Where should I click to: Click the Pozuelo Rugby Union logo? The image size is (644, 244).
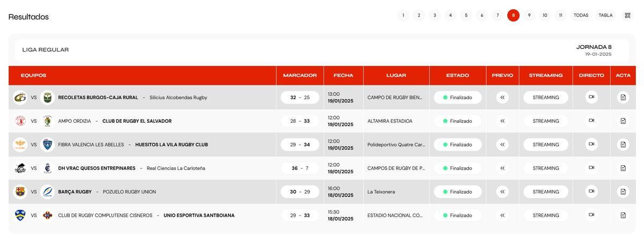[47, 192]
